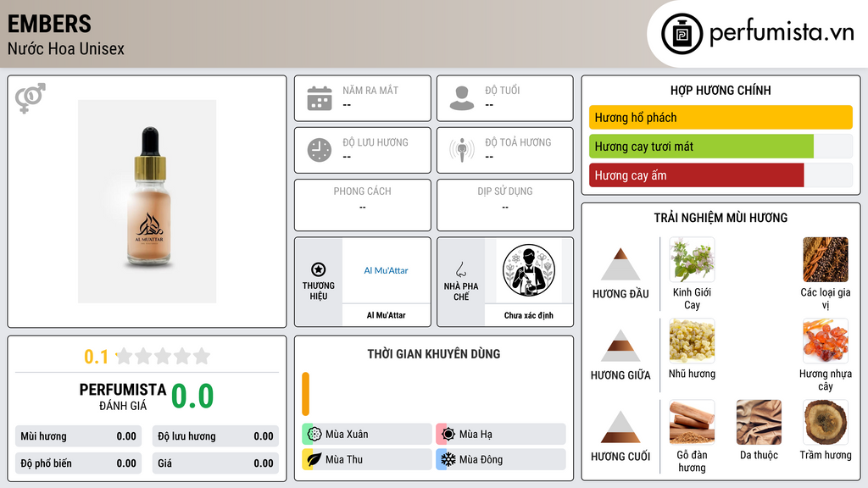Click the Hương đầu pyramid icon
Viewport: 868px width, 488px height.
tap(620, 264)
